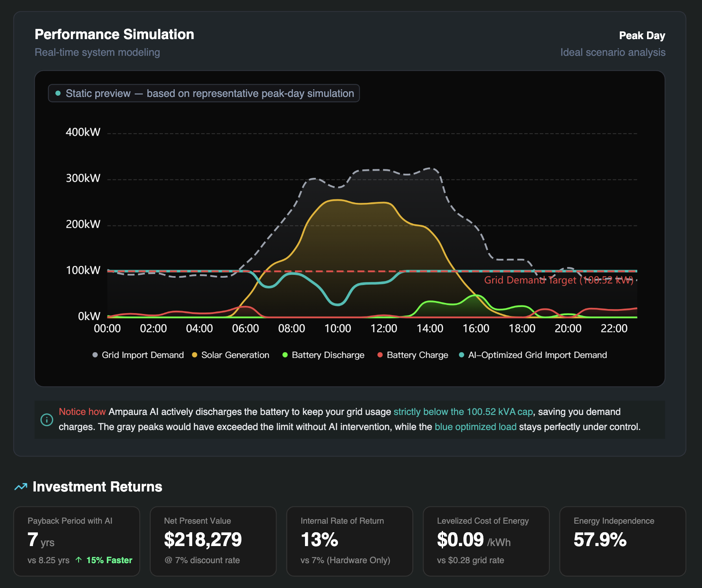Click the 22:00 x-axis label

(x=614, y=329)
